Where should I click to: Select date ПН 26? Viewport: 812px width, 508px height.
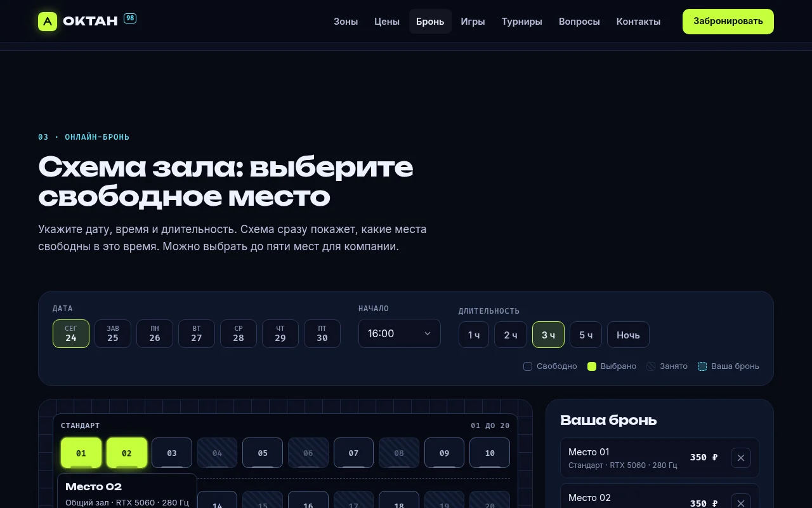pyautogui.click(x=155, y=334)
